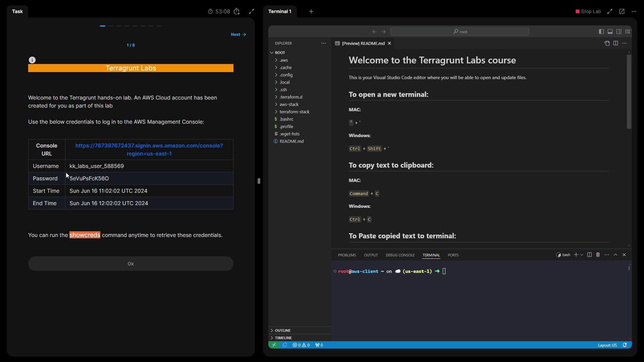Click the customize layout icon
Screen dimensions: 644x362
coord(628,32)
